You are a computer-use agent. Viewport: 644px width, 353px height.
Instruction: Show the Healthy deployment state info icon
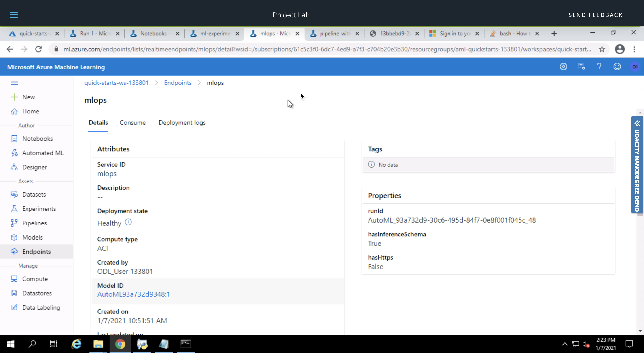(x=128, y=222)
